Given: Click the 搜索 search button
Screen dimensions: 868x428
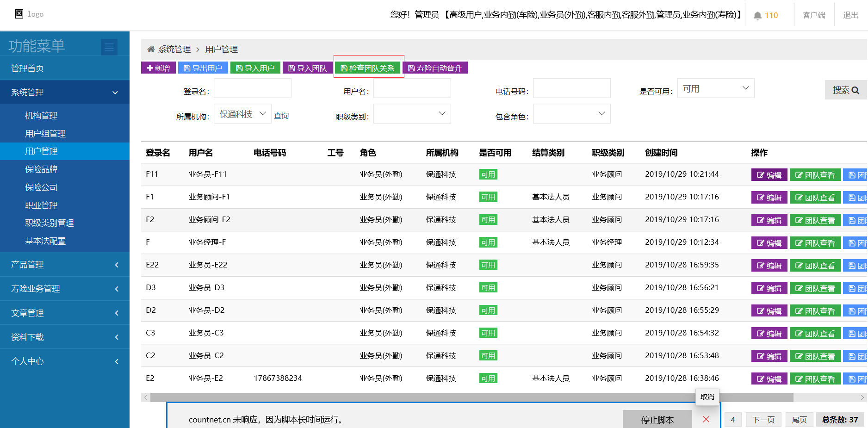Looking at the screenshot, I should point(845,90).
